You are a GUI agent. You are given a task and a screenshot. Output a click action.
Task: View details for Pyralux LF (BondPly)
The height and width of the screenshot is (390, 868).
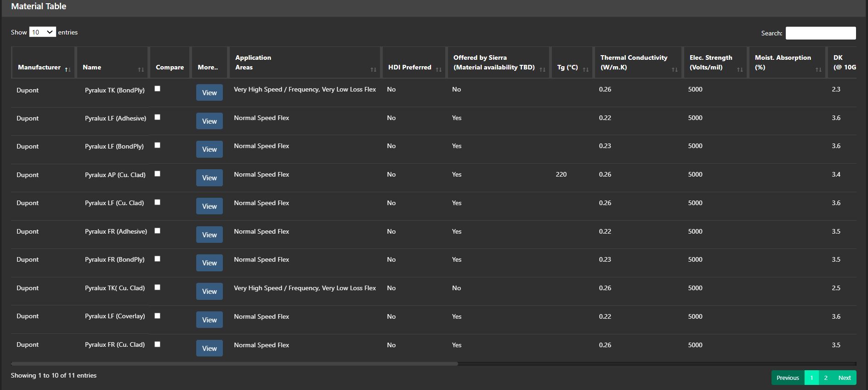tap(210, 149)
